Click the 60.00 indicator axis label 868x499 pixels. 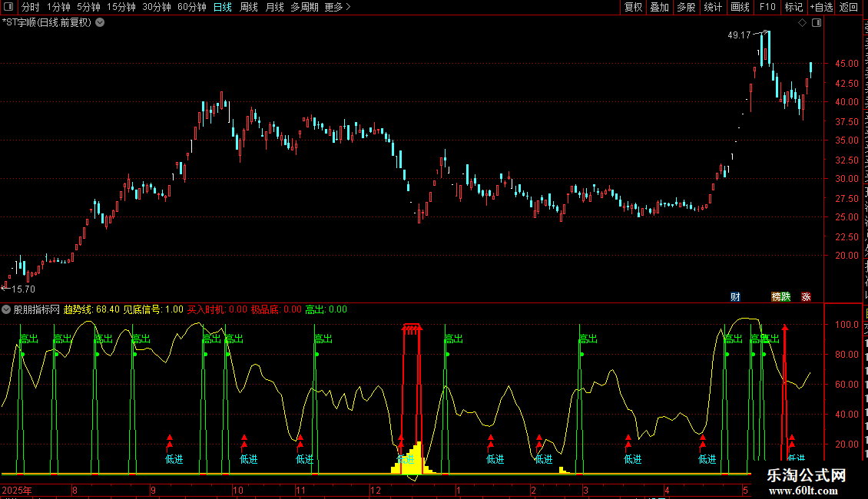(x=847, y=384)
